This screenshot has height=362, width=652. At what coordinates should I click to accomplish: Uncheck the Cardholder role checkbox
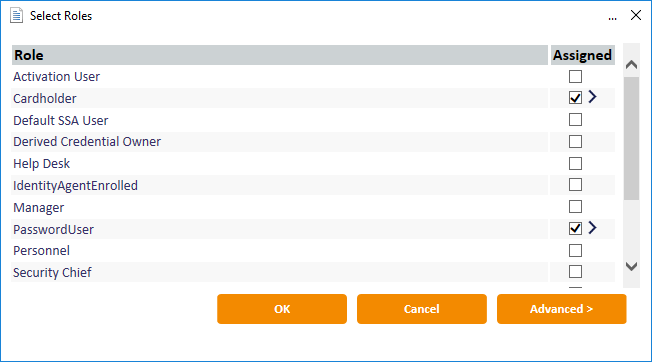[x=575, y=98]
